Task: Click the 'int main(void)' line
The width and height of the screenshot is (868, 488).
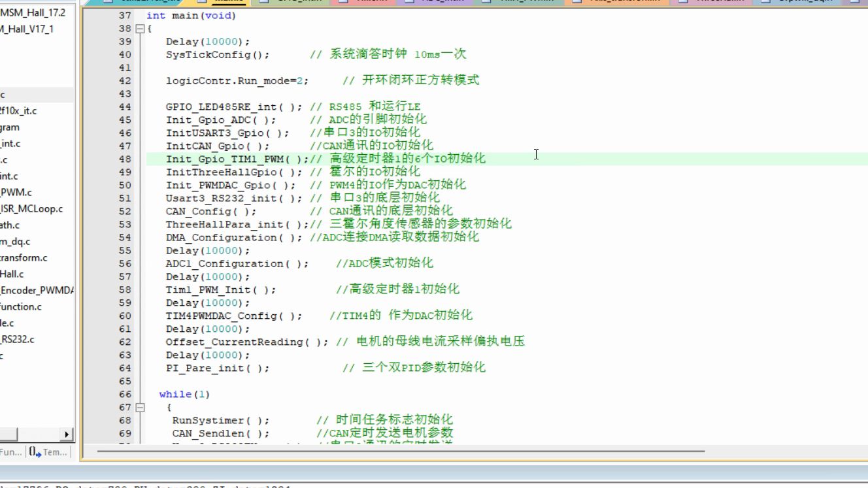Action: click(191, 16)
